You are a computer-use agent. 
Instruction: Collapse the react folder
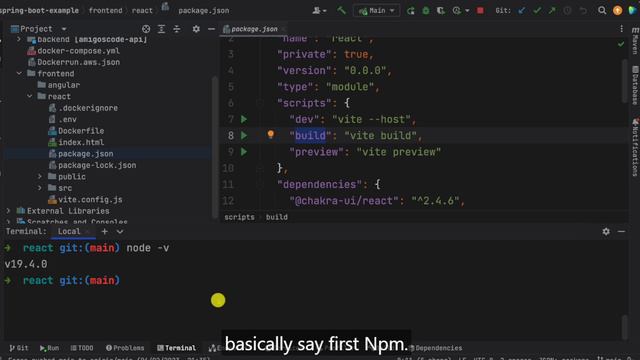click(30, 96)
